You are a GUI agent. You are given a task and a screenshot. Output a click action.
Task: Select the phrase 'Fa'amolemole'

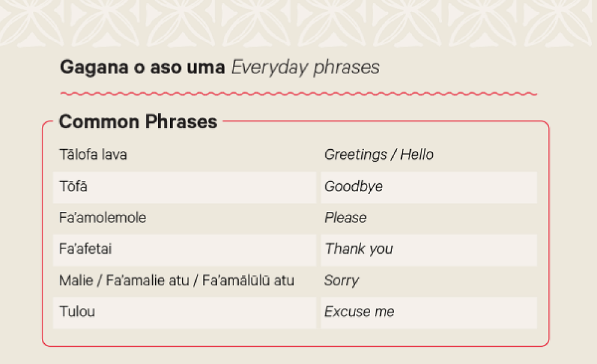103,218
